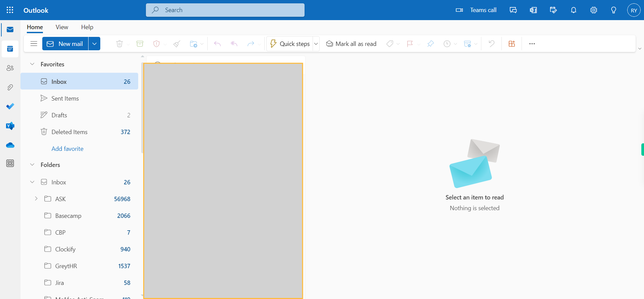Open the Notifications bell icon

[x=574, y=10]
